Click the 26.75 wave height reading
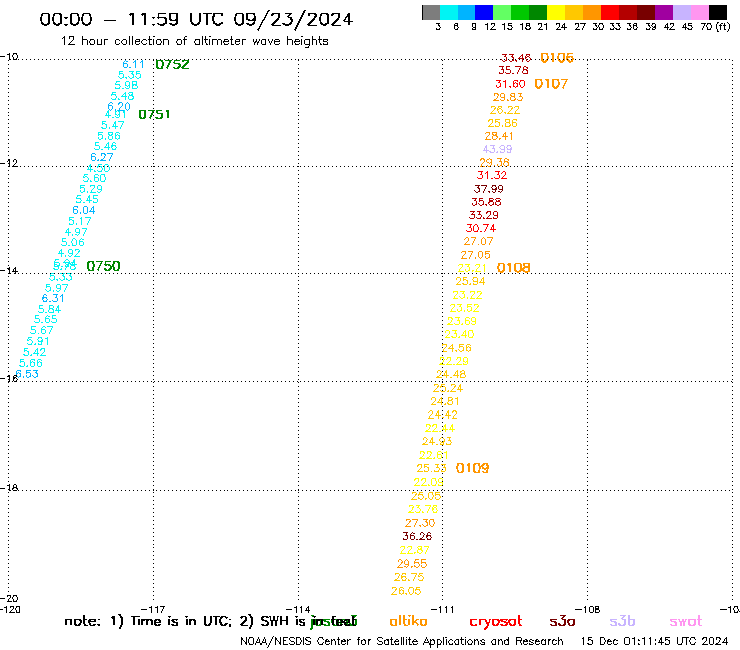 pos(409,577)
